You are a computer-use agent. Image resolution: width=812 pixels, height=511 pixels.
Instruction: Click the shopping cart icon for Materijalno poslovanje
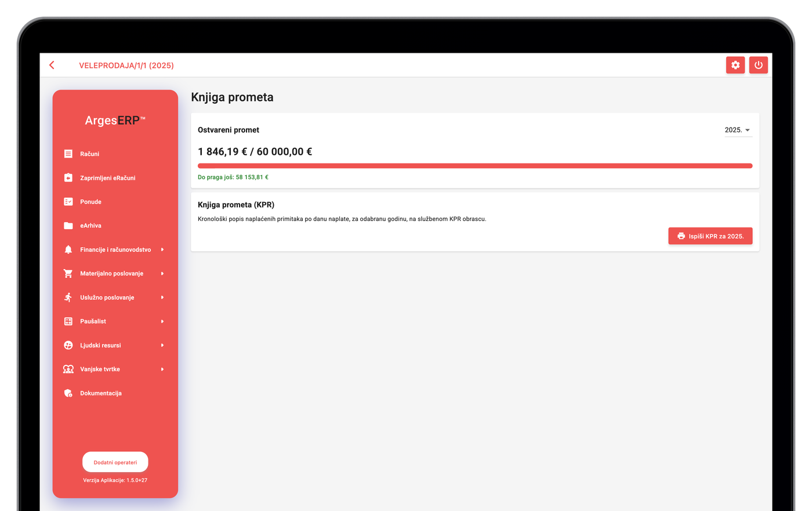point(68,273)
